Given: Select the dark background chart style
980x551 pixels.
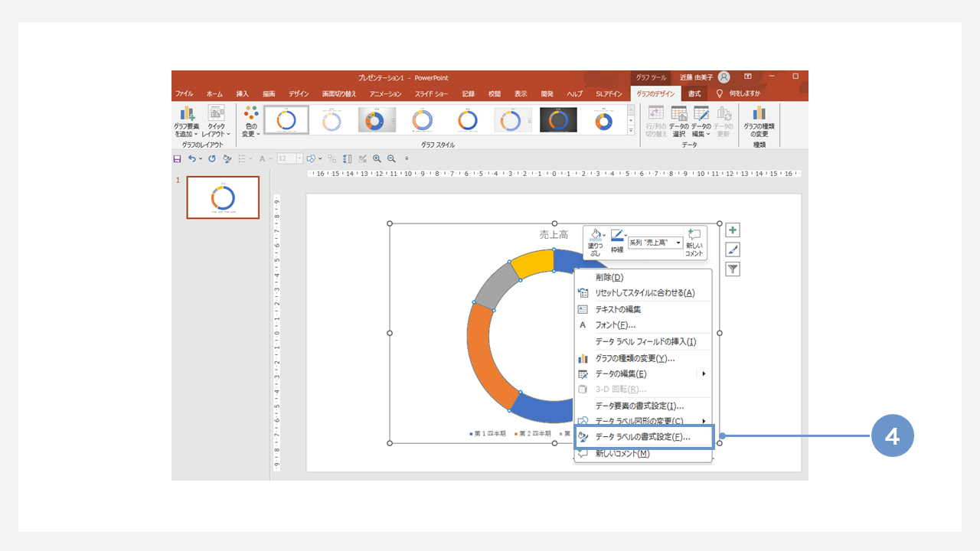Looking at the screenshot, I should 558,120.
